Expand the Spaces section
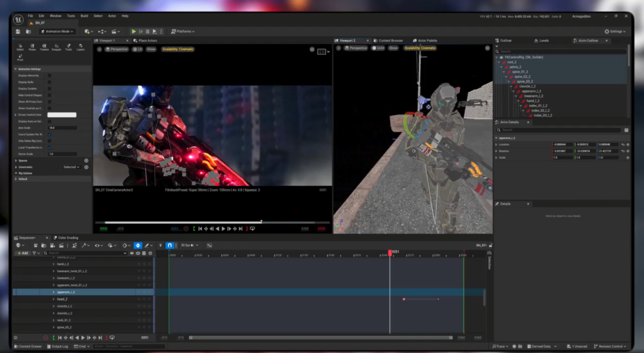Viewport: 644px width, 353px height. tap(16, 161)
